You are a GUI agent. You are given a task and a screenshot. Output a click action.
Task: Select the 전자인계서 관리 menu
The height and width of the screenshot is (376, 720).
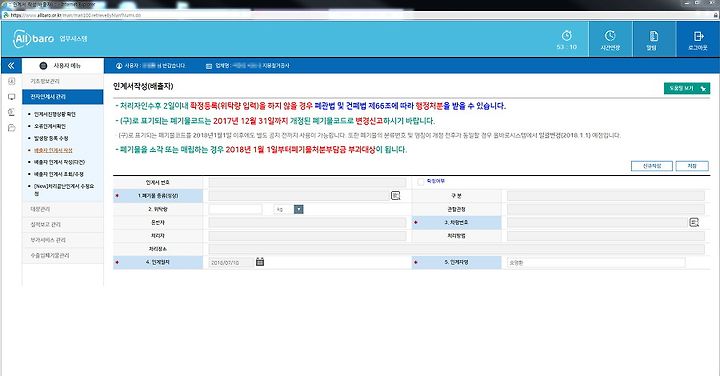click(x=63, y=97)
